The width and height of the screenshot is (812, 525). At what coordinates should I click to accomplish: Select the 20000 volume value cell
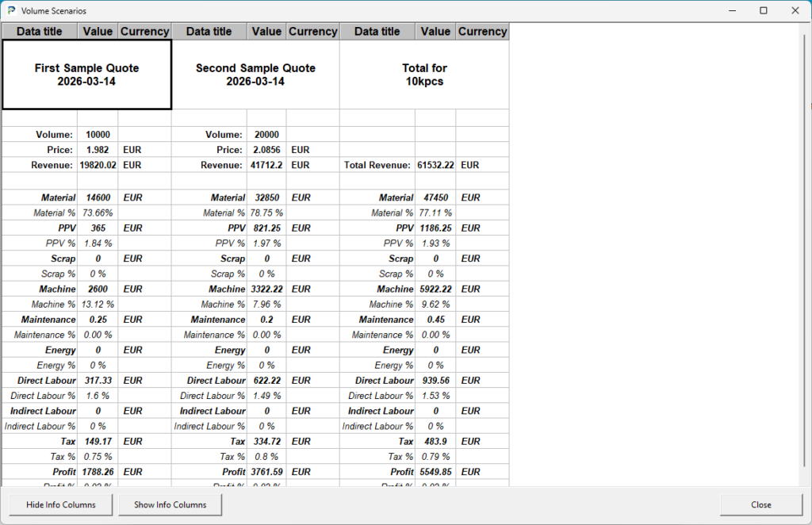266,135
